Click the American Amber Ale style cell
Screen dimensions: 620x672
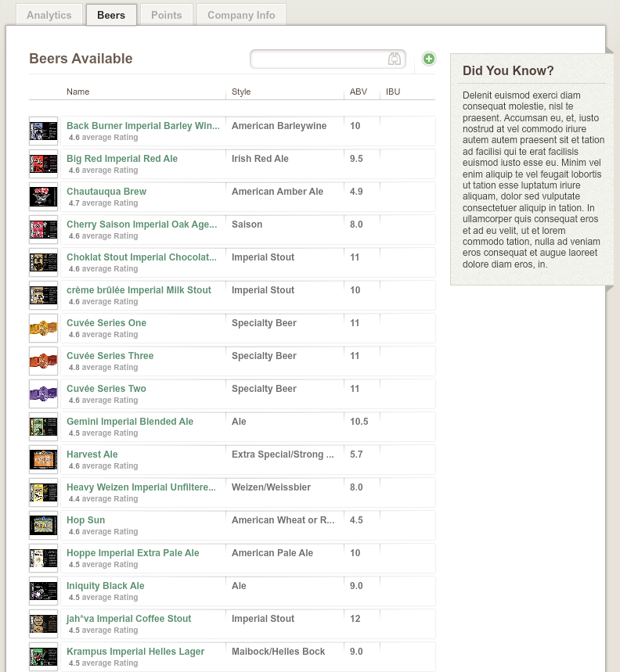tap(277, 192)
